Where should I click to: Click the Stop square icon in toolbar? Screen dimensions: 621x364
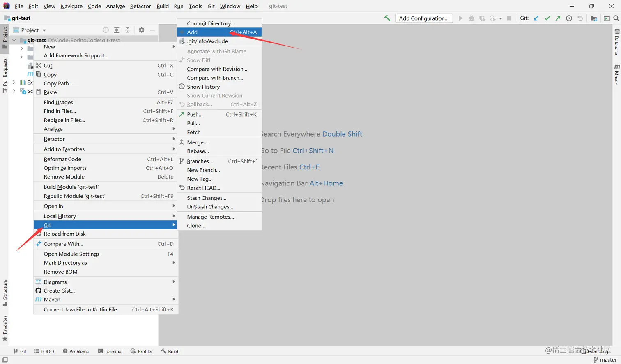pos(509,18)
